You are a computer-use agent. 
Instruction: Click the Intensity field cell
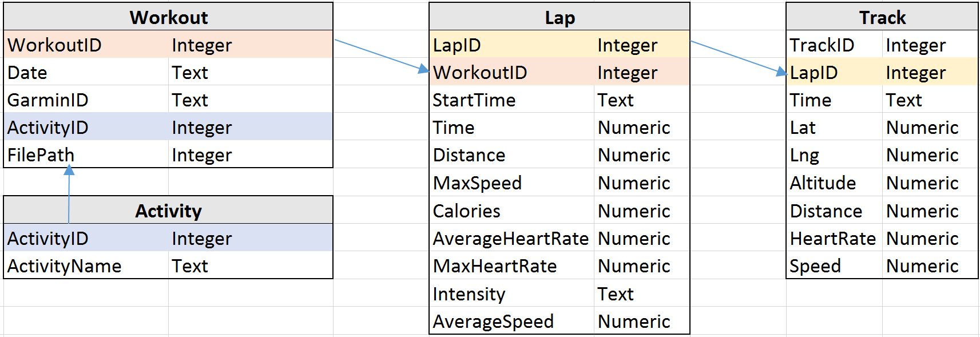tap(512, 294)
